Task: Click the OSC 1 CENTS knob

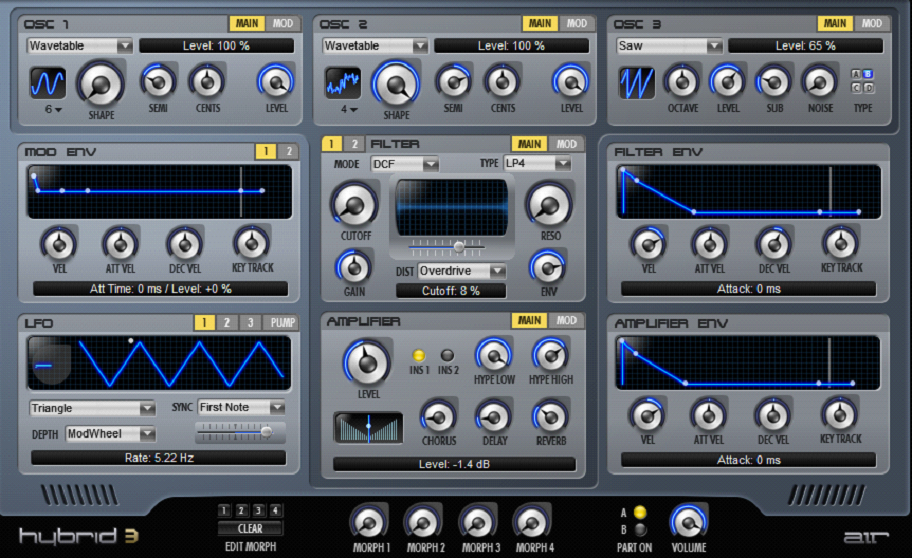Action: (x=208, y=82)
